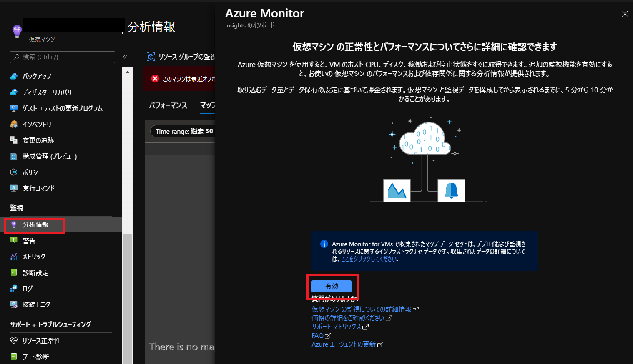The height and width of the screenshot is (364, 633).
Task: Click the ディザスター リカバリー icon
Action: pyautogui.click(x=14, y=92)
